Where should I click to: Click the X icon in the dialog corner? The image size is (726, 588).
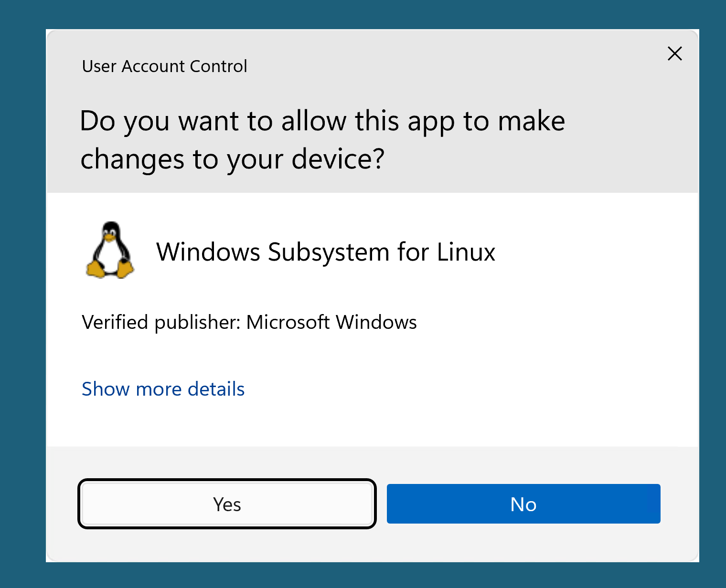674,53
